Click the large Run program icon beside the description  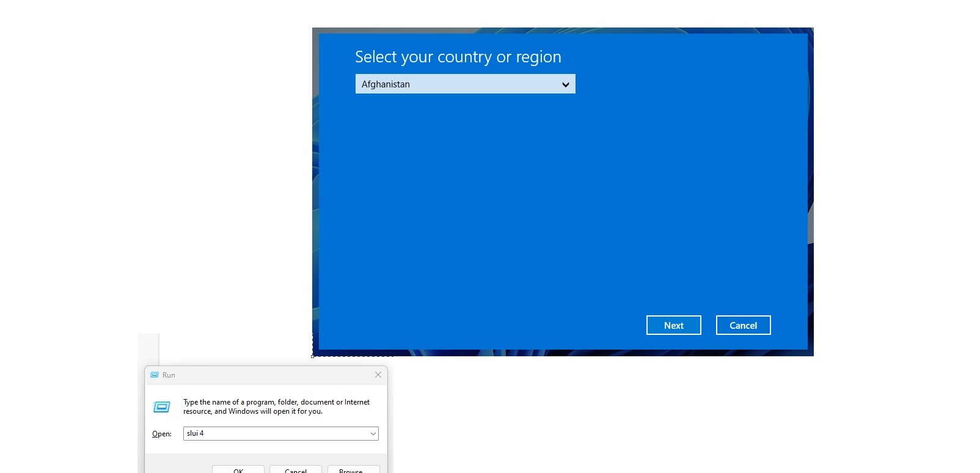(x=162, y=407)
